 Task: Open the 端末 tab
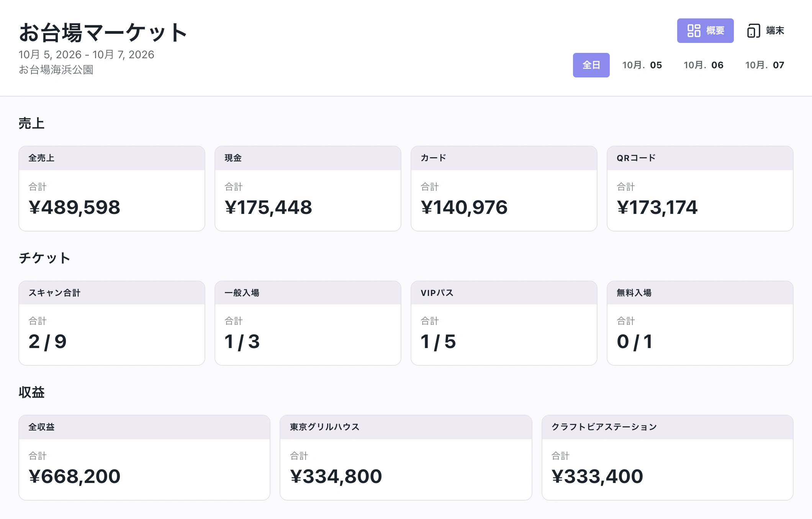point(766,31)
